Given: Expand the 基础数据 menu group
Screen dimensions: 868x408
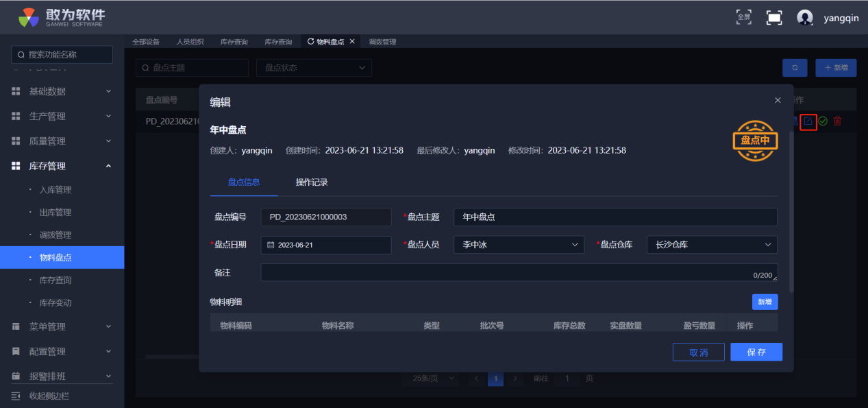Looking at the screenshot, I should [62, 91].
